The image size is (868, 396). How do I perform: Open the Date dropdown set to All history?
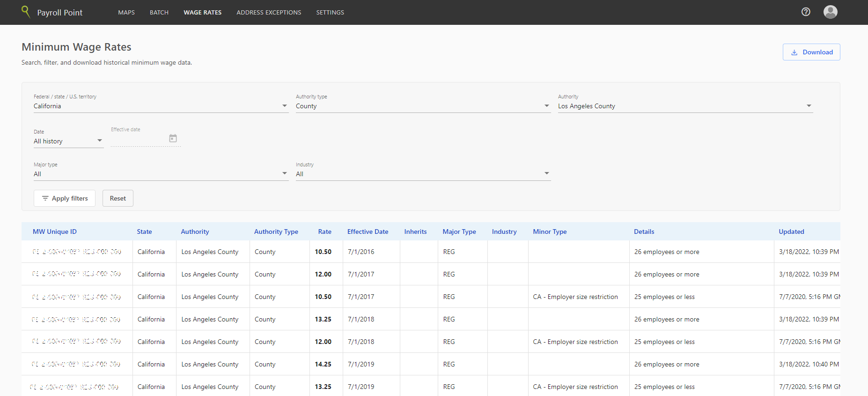tap(68, 141)
